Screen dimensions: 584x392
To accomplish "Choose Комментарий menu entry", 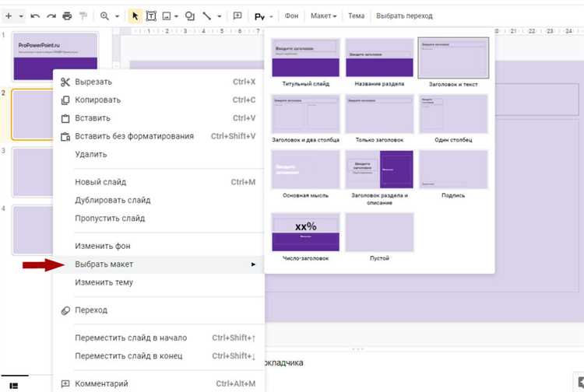I will coord(159,383).
